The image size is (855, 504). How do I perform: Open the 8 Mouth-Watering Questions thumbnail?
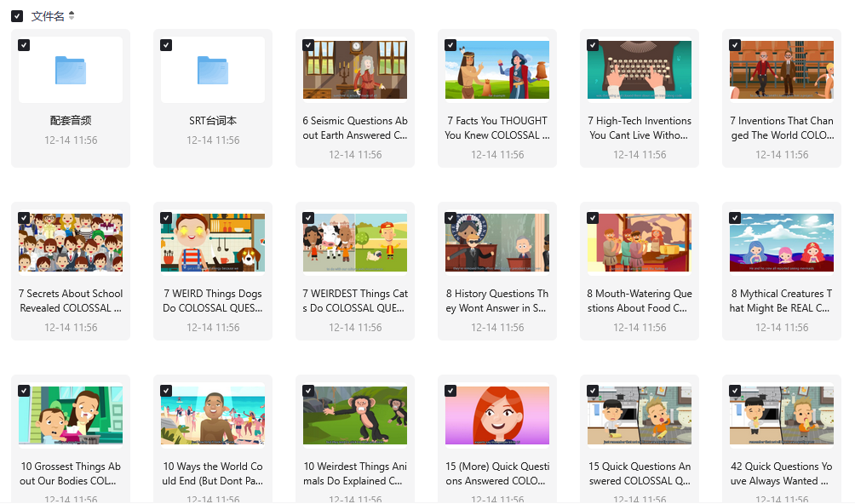point(640,243)
